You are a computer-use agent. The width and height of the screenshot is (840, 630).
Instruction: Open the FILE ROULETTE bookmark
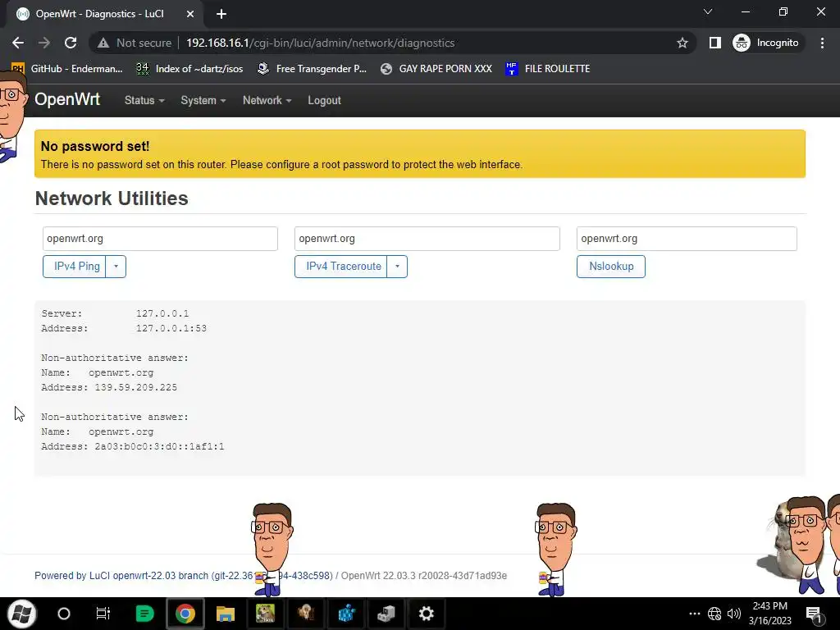(547, 69)
